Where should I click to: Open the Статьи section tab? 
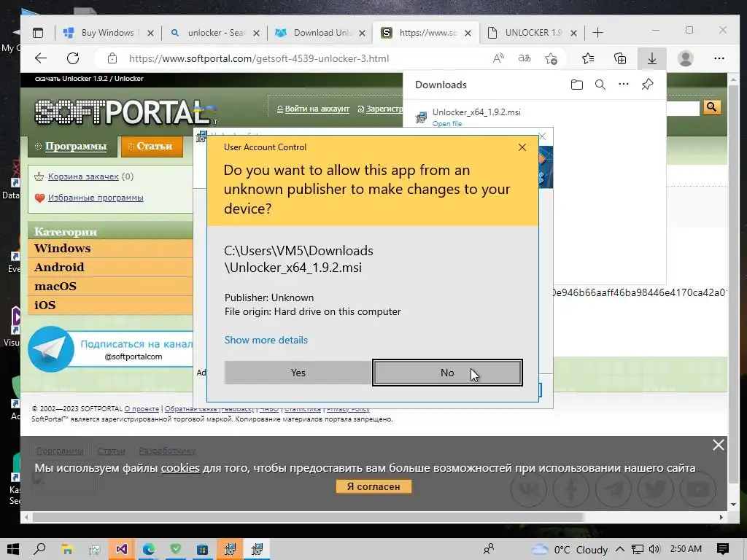pyautogui.click(x=152, y=146)
